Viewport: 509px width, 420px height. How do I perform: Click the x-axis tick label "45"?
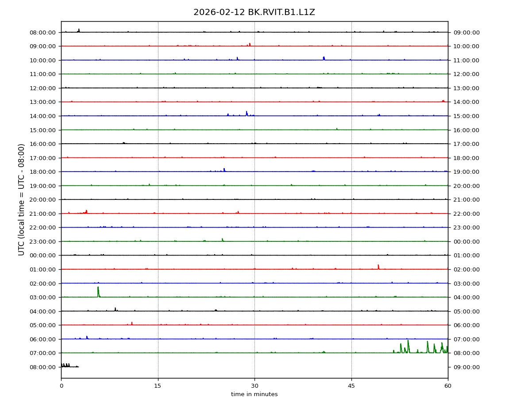tap(351, 386)
